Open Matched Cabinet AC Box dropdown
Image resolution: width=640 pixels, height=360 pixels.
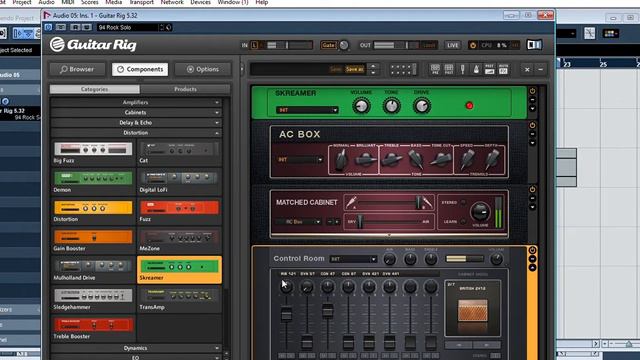point(298,222)
